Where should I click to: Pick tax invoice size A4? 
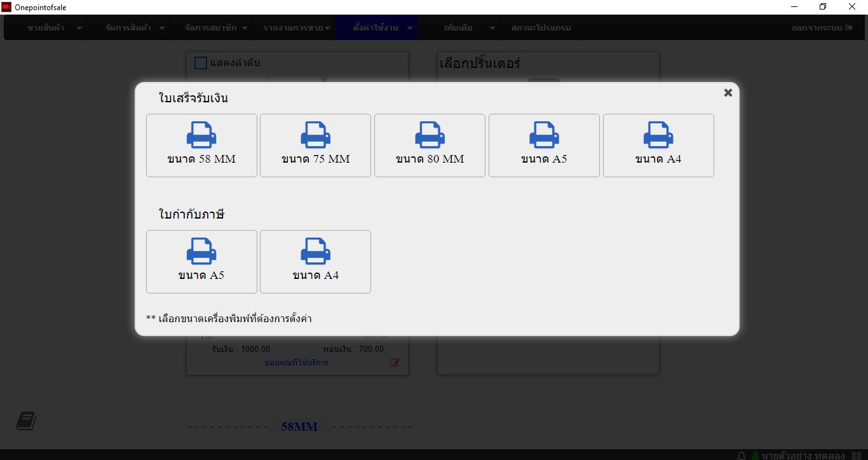(315, 262)
